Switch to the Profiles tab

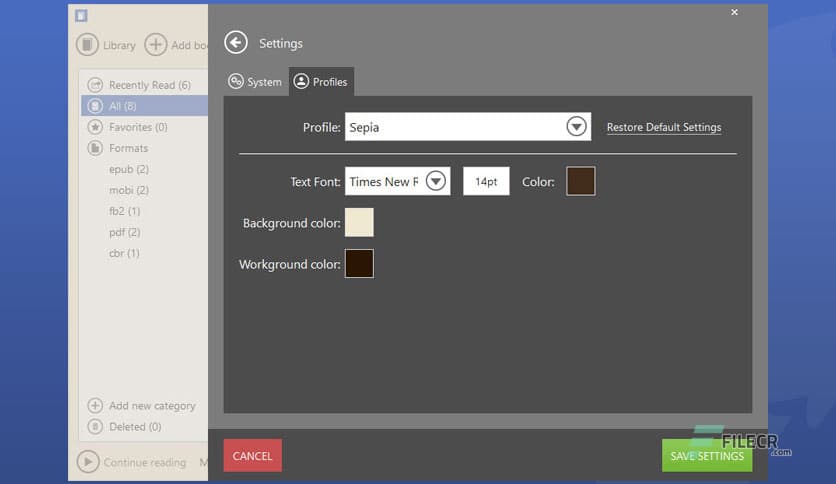coord(321,82)
